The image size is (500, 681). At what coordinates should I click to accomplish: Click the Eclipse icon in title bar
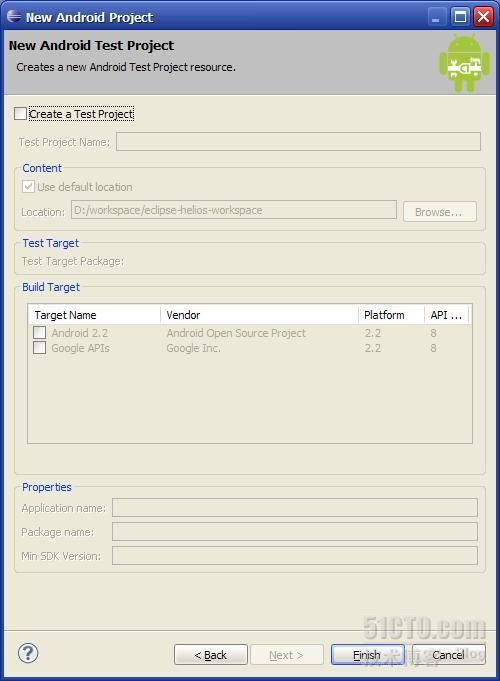[x=14, y=17]
